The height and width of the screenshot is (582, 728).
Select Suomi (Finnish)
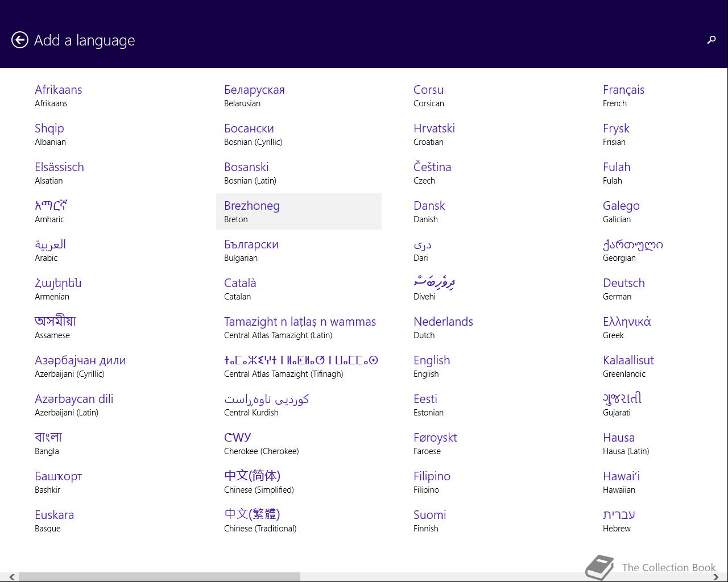(488, 521)
